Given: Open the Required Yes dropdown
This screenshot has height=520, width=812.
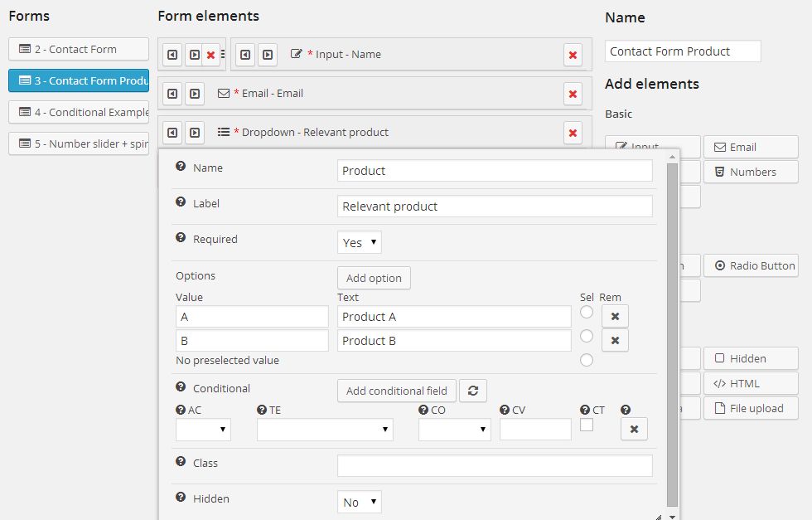Looking at the screenshot, I should coord(360,242).
